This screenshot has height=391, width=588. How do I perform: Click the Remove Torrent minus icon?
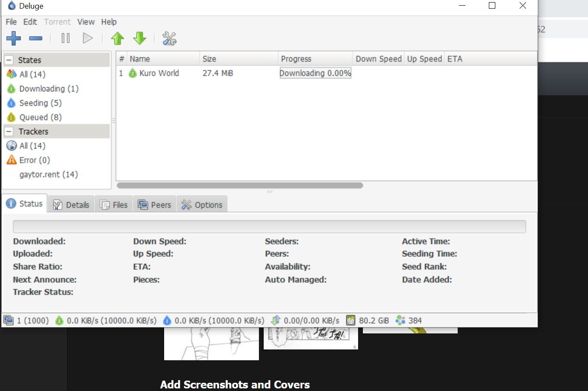(36, 39)
